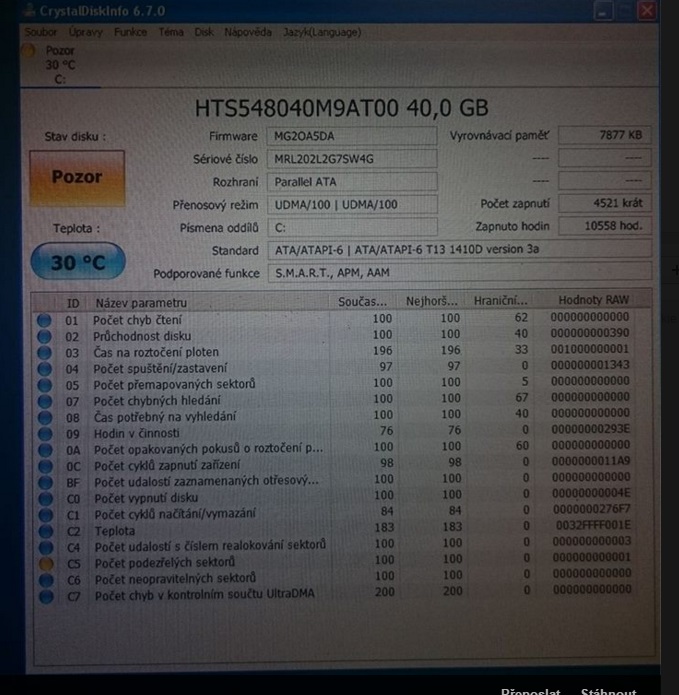Viewport: 679px width, 695px height.
Task: Click the Hodnoty RAW column header
Action: [593, 301]
